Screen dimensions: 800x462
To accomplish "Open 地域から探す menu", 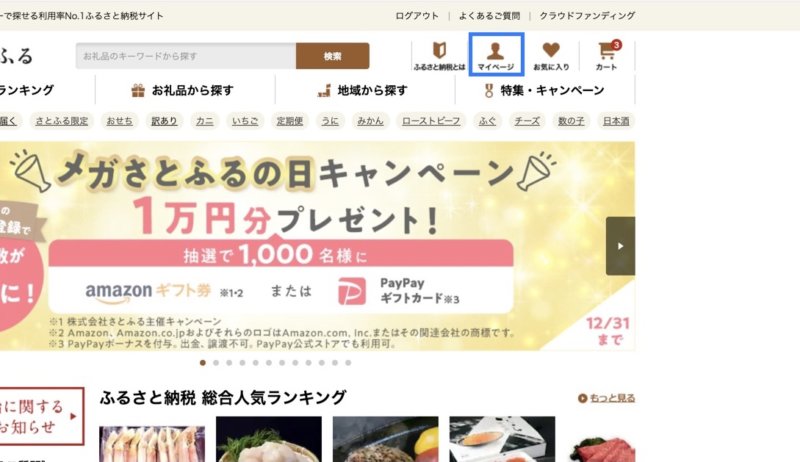I will tap(365, 90).
